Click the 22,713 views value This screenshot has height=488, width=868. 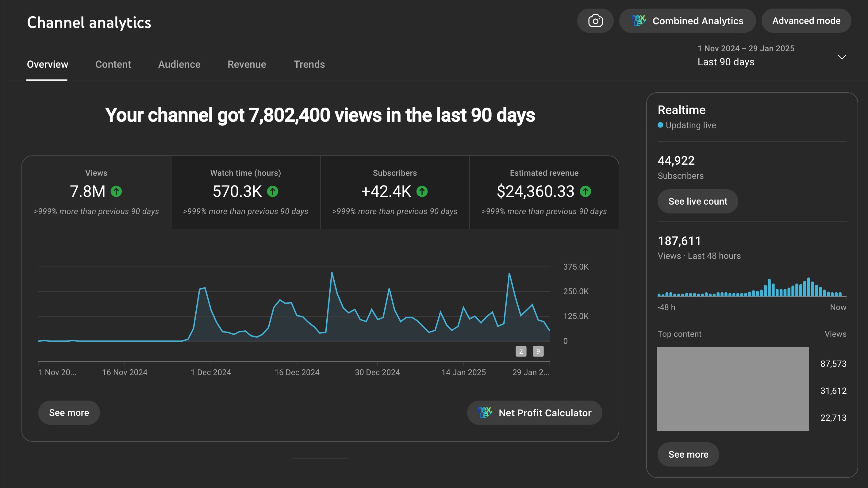pyautogui.click(x=833, y=417)
